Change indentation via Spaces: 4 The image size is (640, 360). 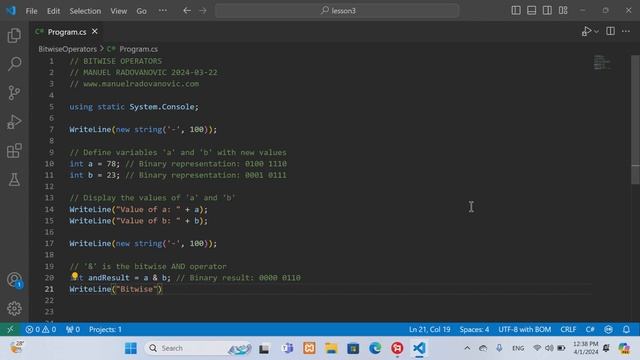(x=474, y=329)
